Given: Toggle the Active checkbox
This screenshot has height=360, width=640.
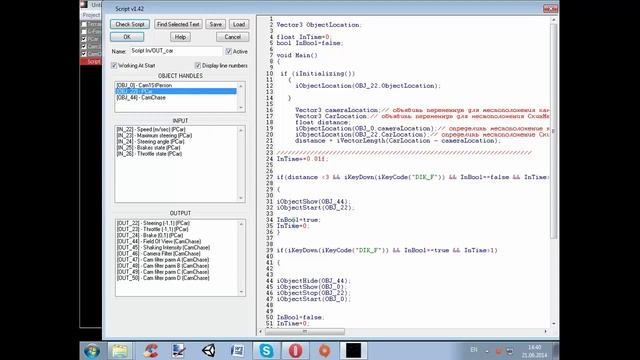Looking at the screenshot, I should pyautogui.click(x=229, y=51).
